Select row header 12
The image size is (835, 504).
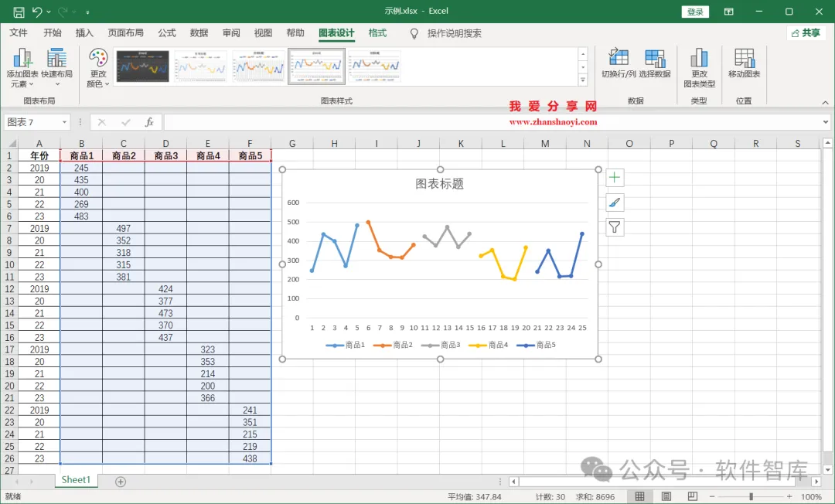click(x=9, y=289)
